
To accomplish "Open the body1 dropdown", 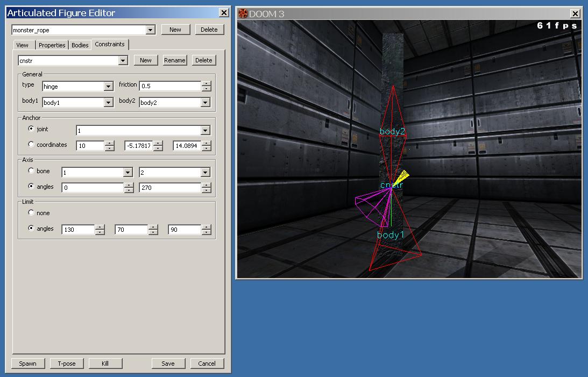I will pos(108,103).
